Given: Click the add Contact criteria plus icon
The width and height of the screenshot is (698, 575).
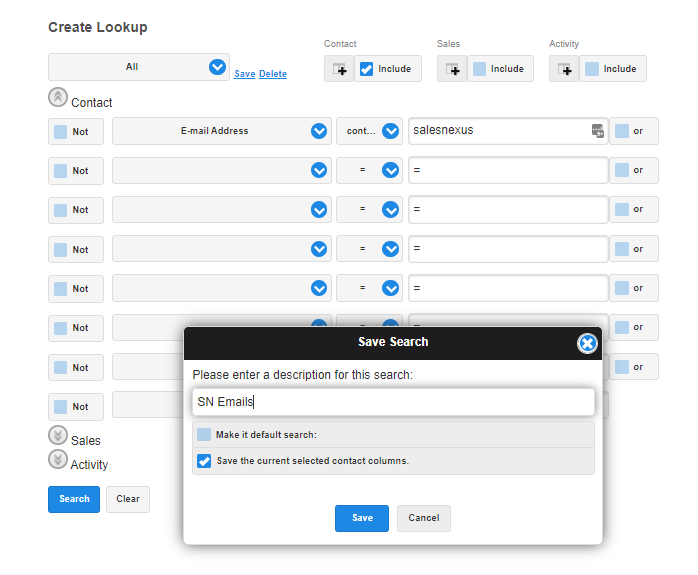Looking at the screenshot, I should 338,69.
